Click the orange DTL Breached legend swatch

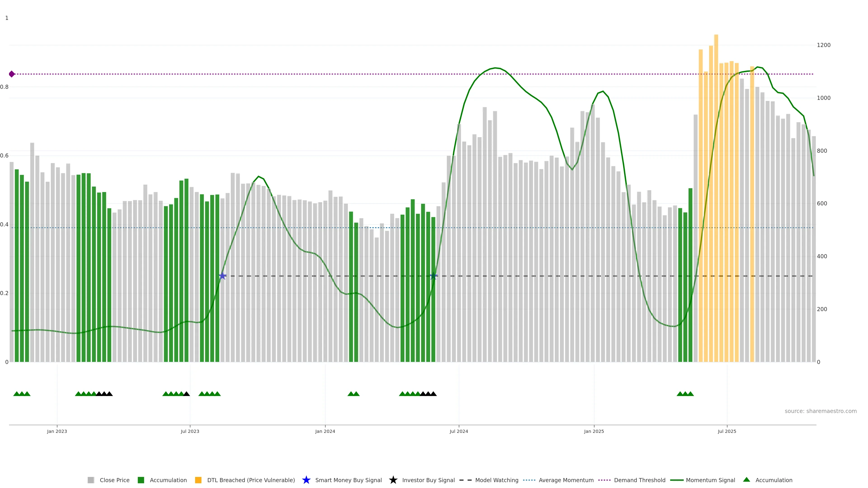coord(198,480)
